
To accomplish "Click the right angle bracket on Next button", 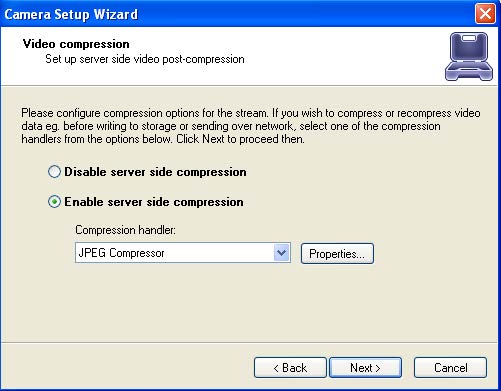I will [x=378, y=368].
